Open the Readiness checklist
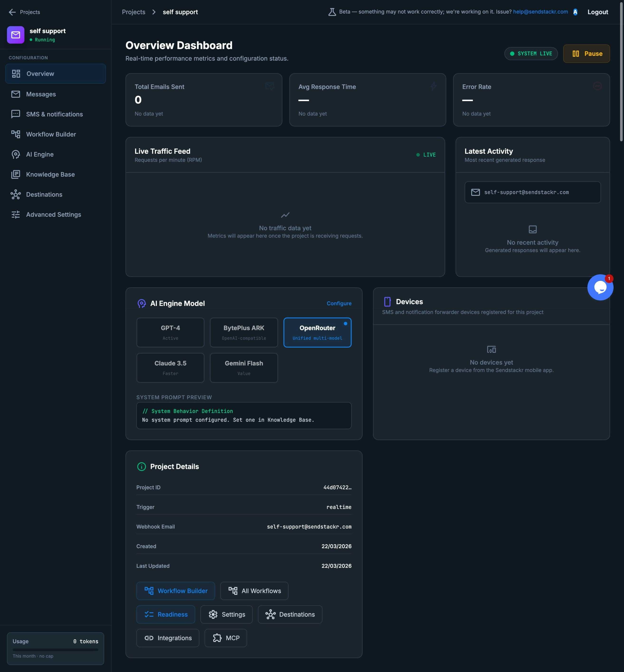The width and height of the screenshot is (624, 672). coord(165,614)
